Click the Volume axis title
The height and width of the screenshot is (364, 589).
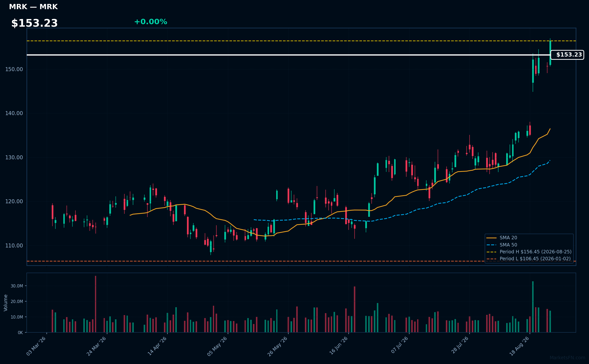point(6,303)
